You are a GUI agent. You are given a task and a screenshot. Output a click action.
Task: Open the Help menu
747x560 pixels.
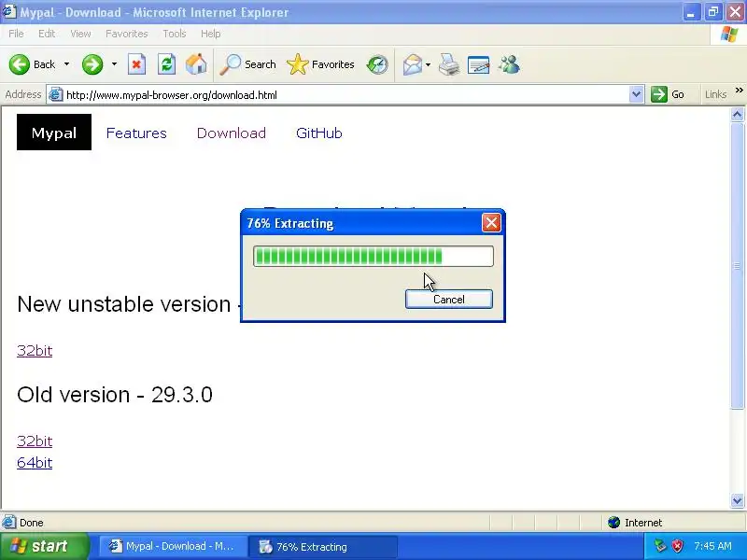click(211, 34)
